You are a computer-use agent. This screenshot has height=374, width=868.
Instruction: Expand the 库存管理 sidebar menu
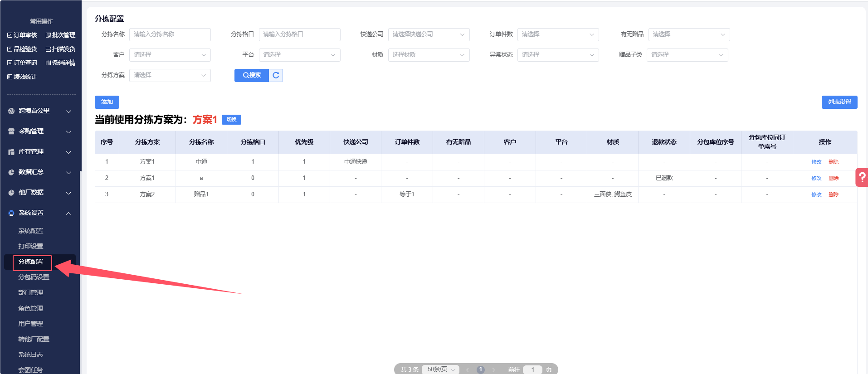coord(40,152)
